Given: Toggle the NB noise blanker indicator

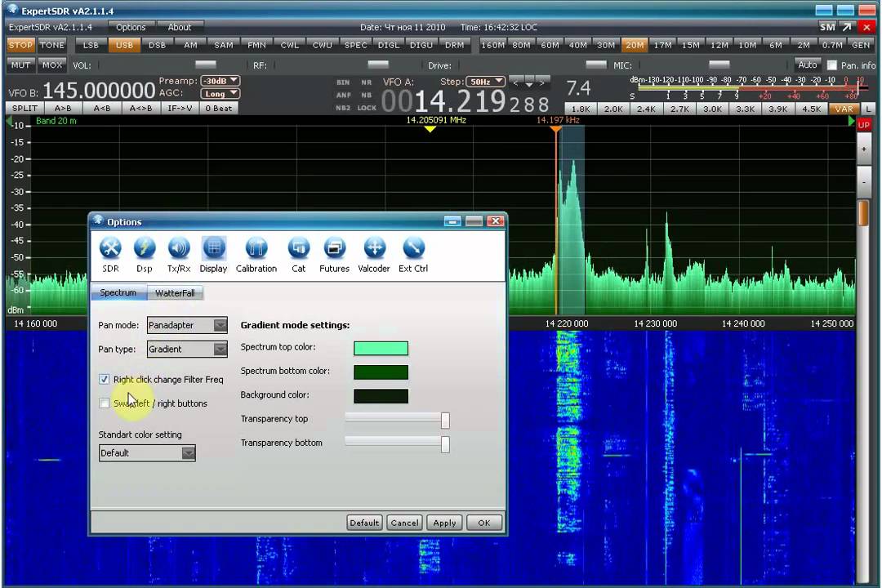Looking at the screenshot, I should pyautogui.click(x=367, y=95).
